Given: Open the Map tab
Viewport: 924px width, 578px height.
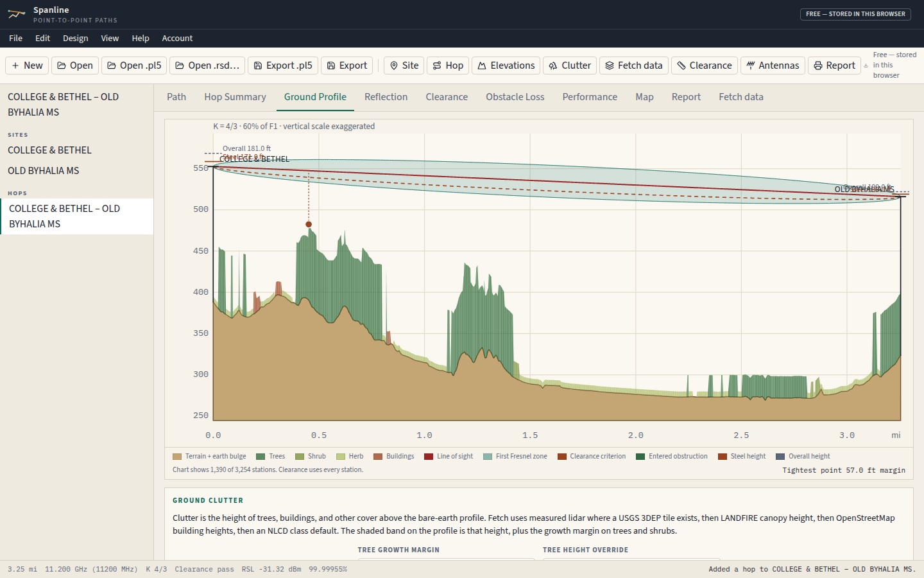Looking at the screenshot, I should [x=645, y=97].
